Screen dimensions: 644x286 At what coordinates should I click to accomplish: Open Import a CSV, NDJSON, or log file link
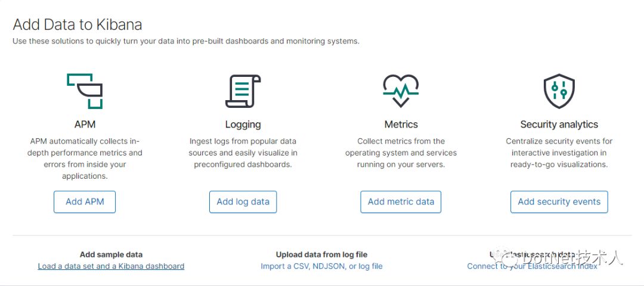click(x=321, y=266)
